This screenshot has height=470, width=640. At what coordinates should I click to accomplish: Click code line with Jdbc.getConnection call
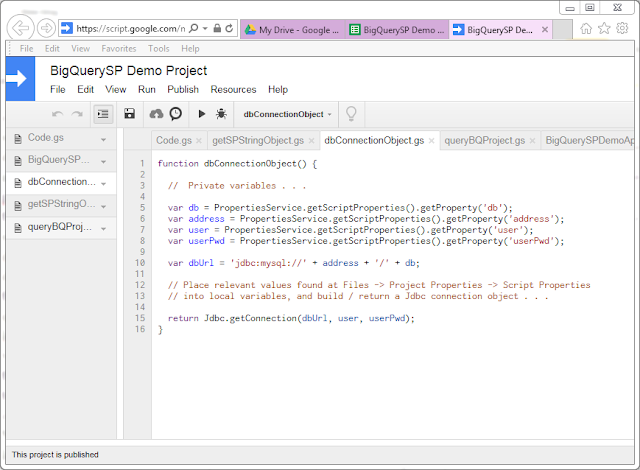pyautogui.click(x=291, y=318)
